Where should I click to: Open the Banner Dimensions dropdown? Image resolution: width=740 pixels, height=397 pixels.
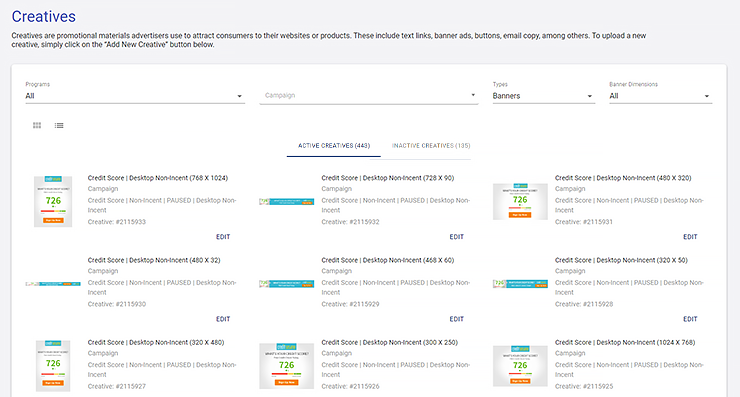tap(660, 96)
